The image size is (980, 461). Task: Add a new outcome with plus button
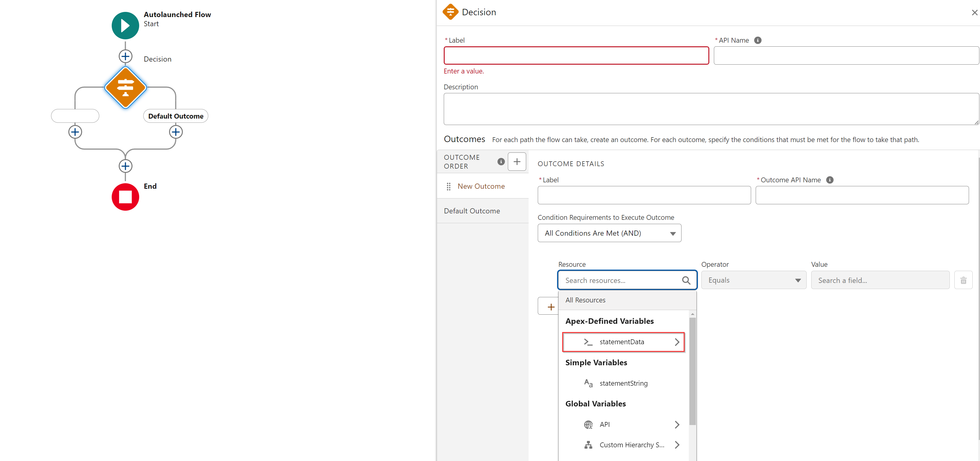517,162
